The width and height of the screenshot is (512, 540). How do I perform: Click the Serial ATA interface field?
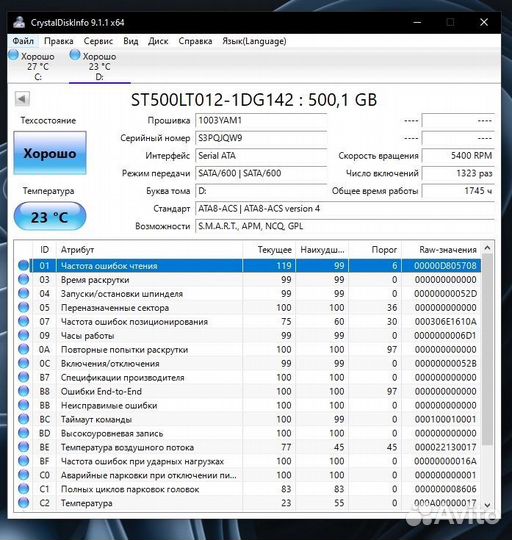point(261,156)
